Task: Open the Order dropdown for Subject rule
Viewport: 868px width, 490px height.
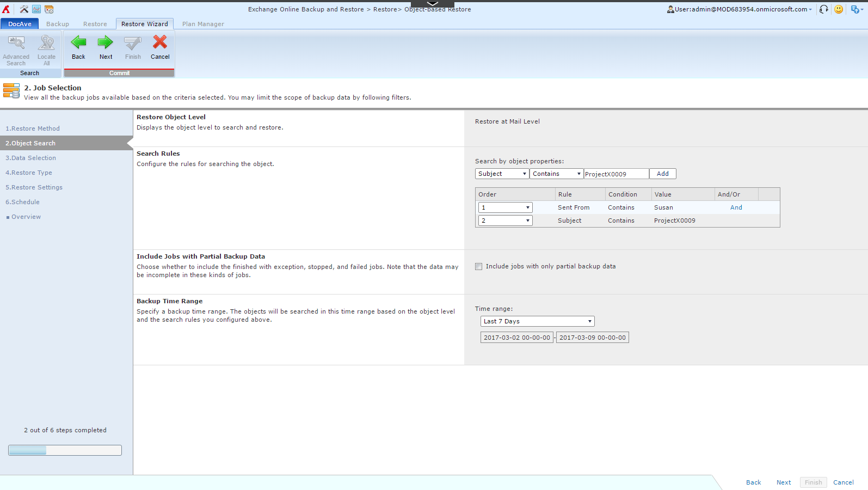Action: click(x=505, y=220)
